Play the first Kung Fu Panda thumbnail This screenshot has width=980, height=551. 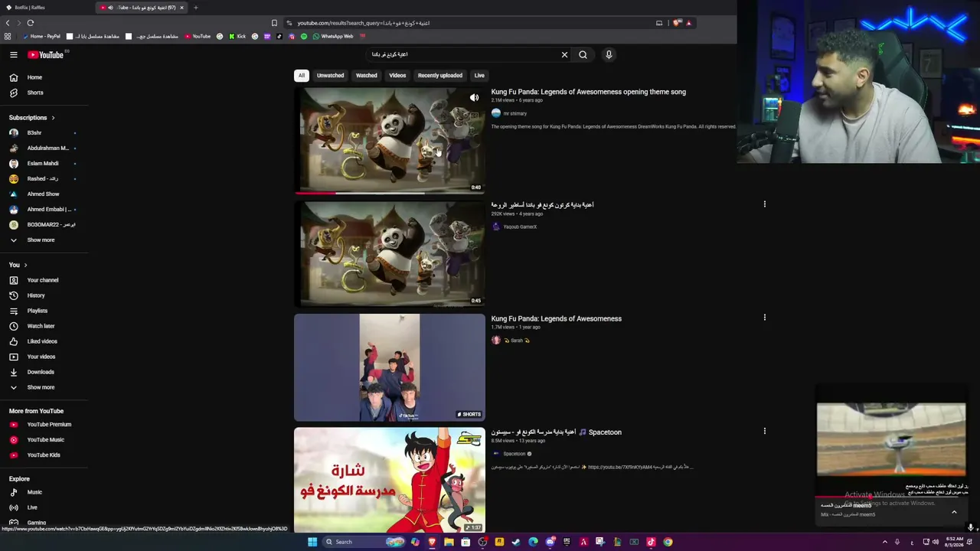tap(390, 140)
